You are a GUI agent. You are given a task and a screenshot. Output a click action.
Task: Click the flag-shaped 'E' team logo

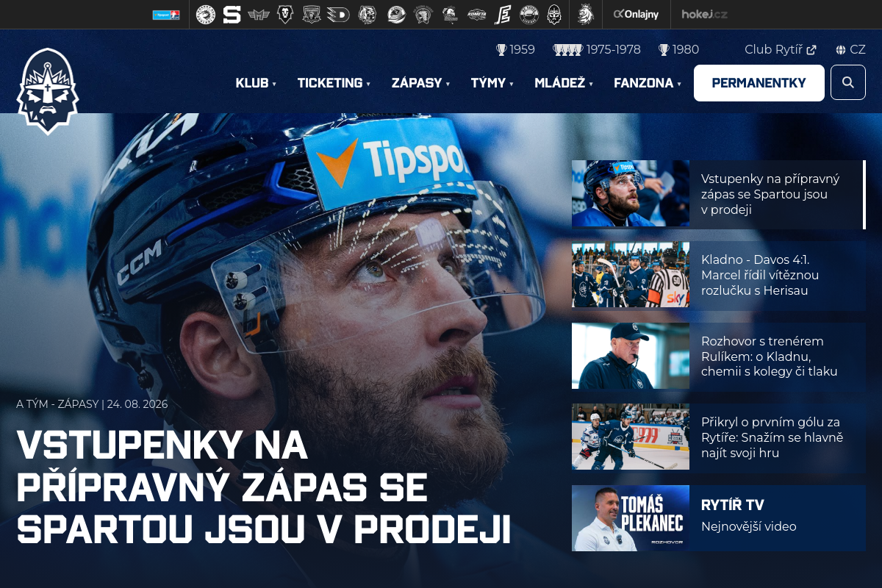pos(503,14)
